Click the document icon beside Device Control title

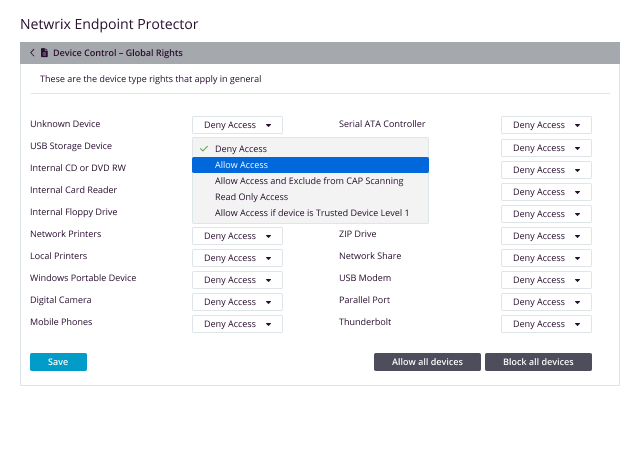[44, 53]
